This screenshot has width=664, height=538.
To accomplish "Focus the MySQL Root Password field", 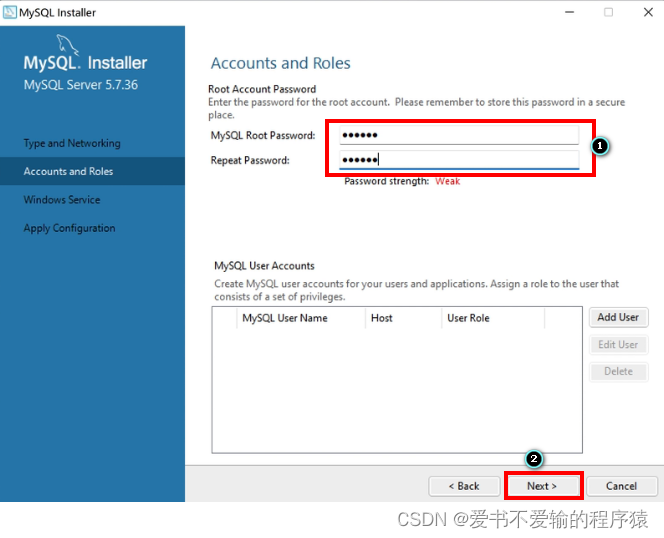I will (x=459, y=135).
